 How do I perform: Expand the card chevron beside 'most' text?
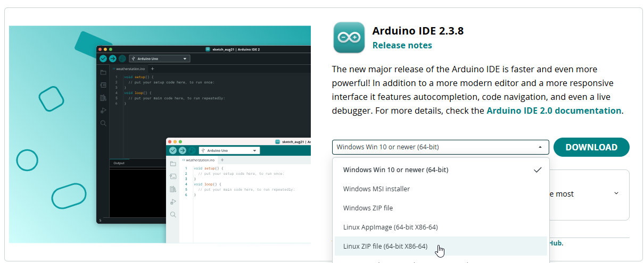click(616, 193)
